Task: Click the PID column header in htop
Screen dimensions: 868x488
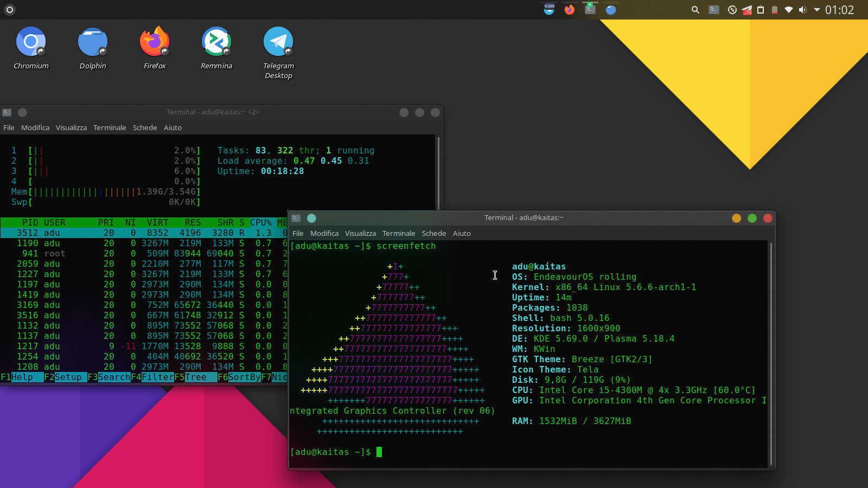Action: 30,222
